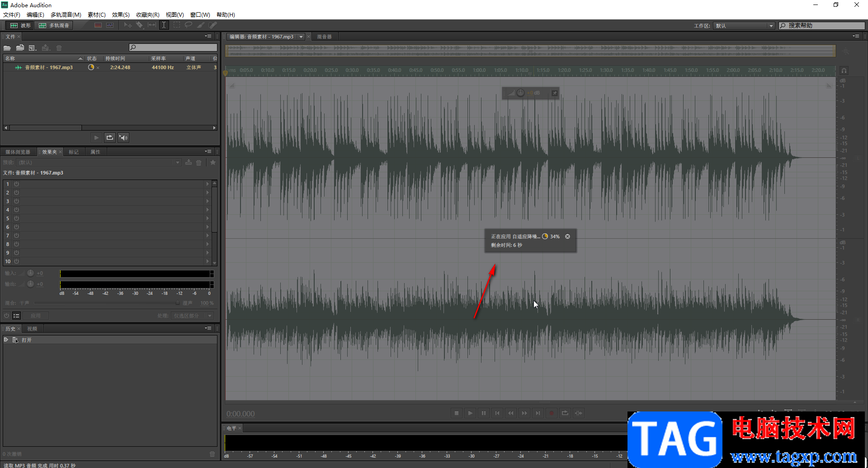Expand effect slot 3 arrow menu
This screenshot has height=468, width=868.
[x=208, y=201]
